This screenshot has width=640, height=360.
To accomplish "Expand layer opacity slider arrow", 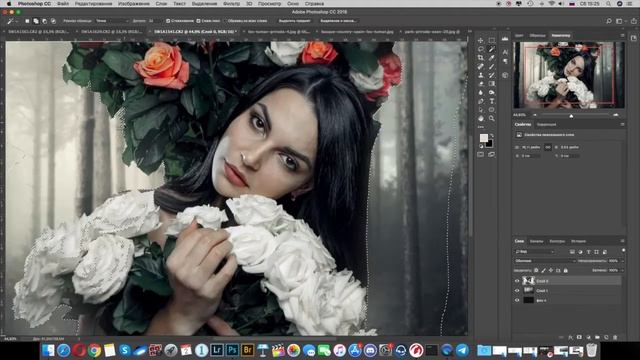I will coord(622,261).
